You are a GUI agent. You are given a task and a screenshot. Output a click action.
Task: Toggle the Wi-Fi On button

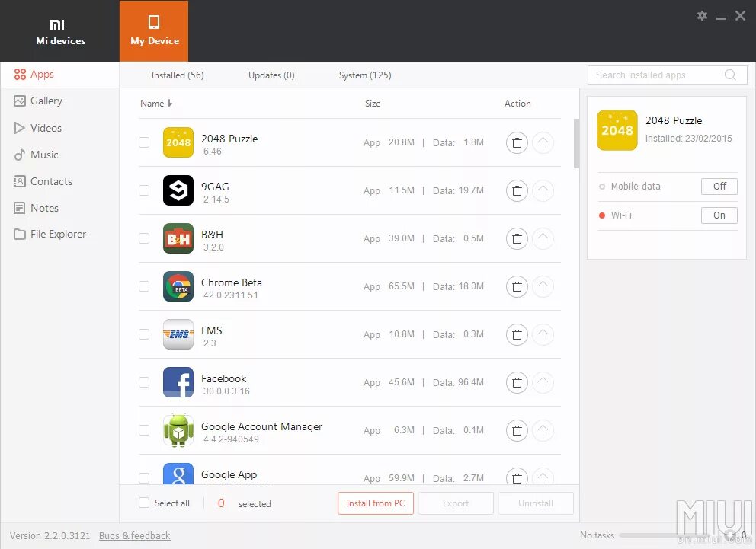coord(719,215)
